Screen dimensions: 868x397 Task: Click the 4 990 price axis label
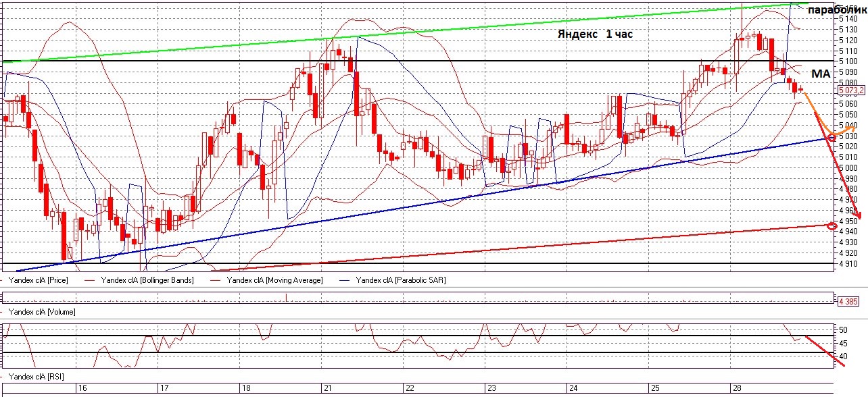(848, 178)
